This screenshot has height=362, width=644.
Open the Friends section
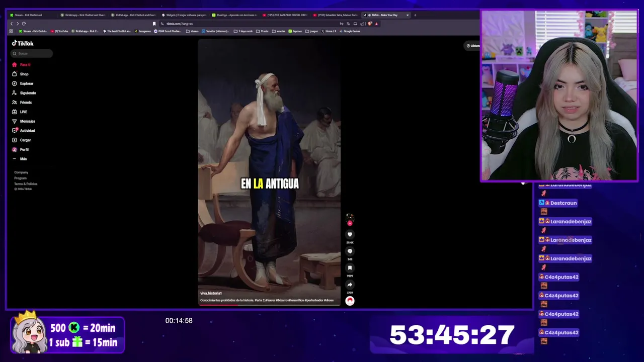point(22,102)
